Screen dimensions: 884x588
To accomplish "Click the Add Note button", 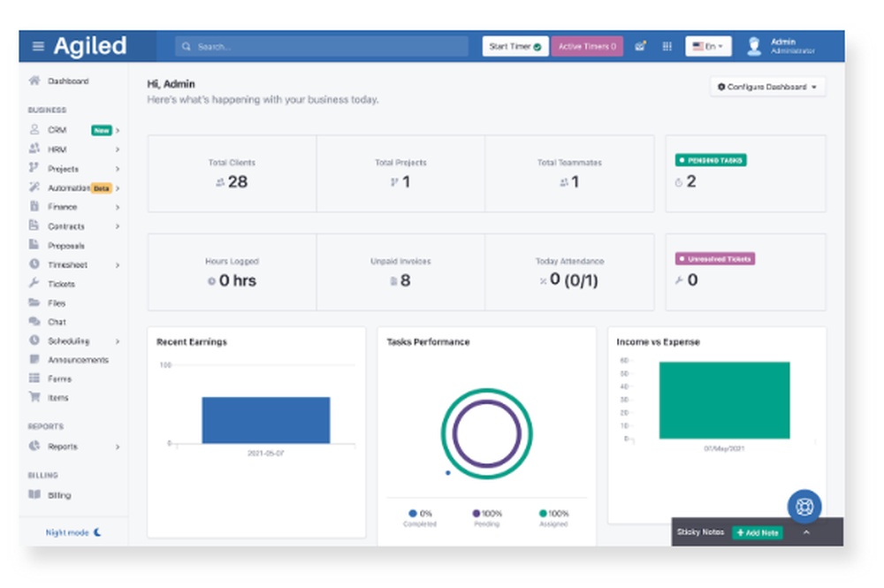I will 758,533.
